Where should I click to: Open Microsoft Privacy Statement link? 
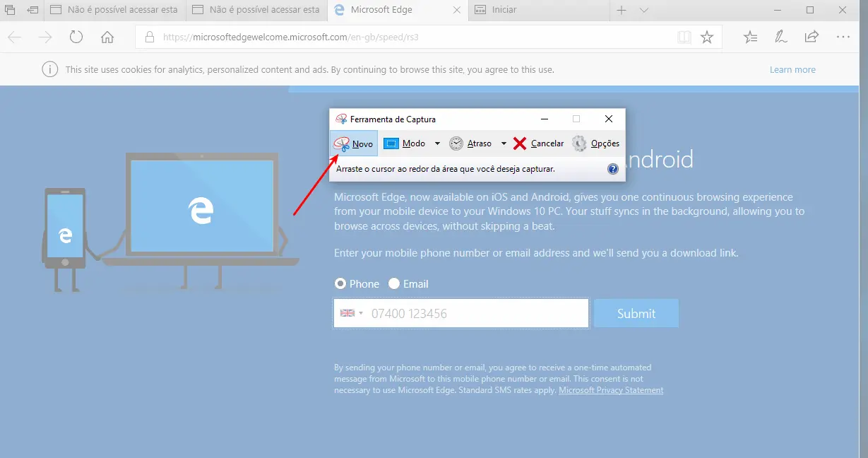[611, 390]
